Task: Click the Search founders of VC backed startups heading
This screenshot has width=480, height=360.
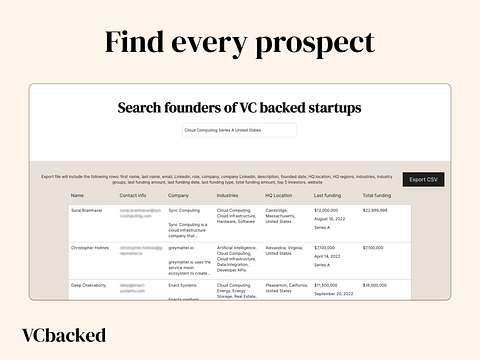Action: [x=239, y=108]
